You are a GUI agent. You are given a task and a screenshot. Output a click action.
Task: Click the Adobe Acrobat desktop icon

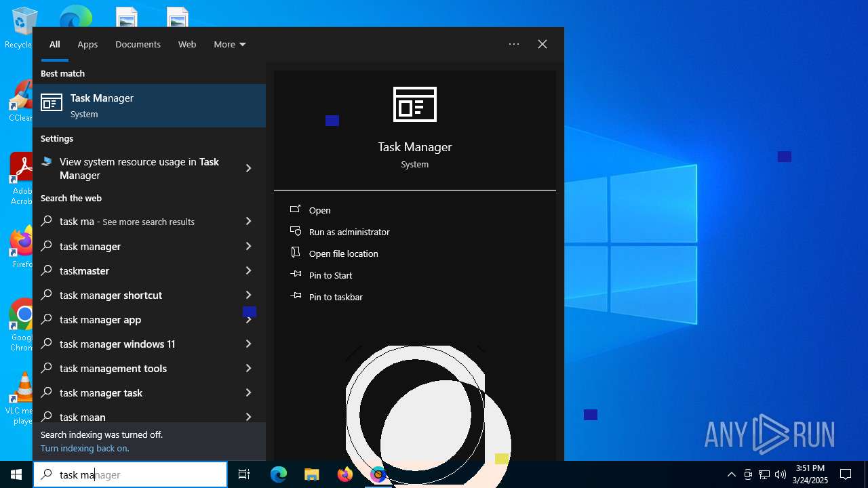pyautogui.click(x=20, y=178)
